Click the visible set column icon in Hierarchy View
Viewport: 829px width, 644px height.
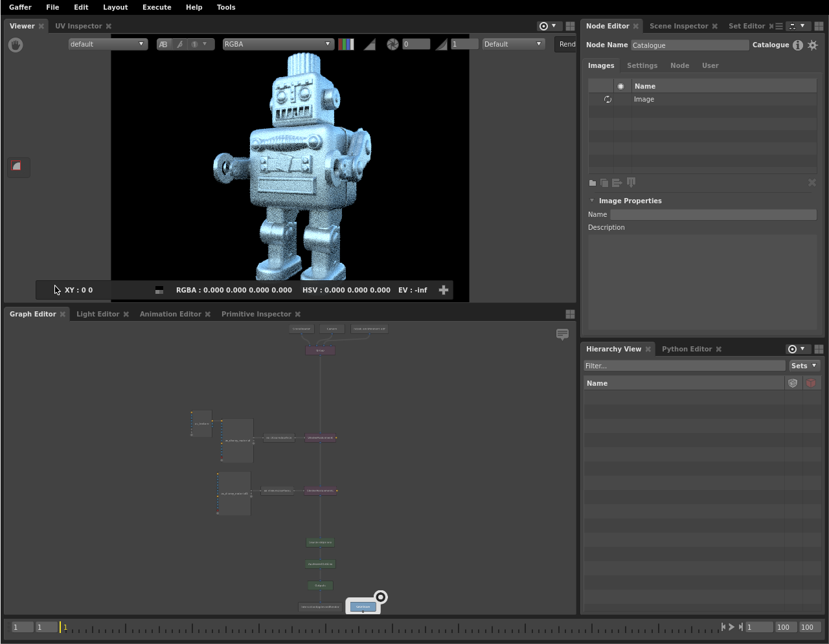(x=793, y=383)
